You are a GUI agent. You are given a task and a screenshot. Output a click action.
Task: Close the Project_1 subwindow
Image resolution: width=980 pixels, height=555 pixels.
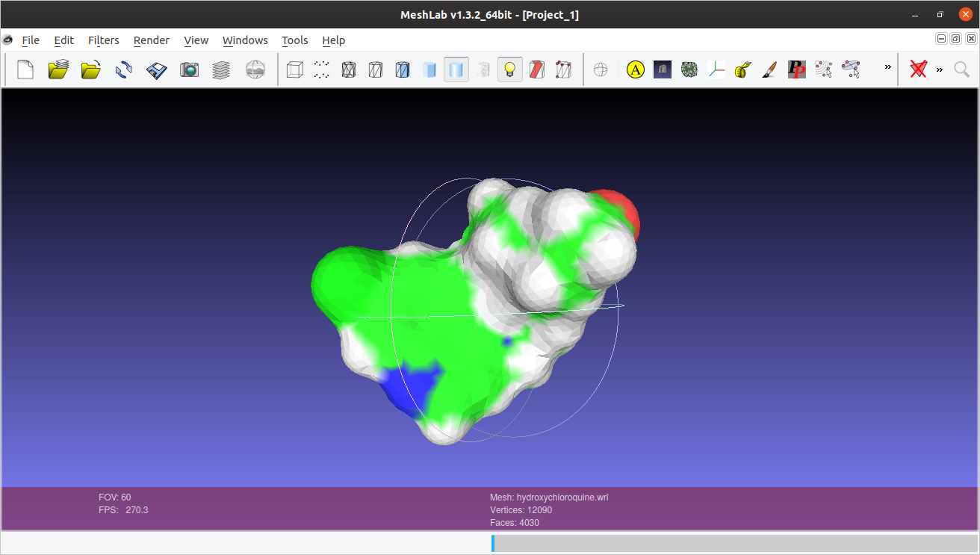(971, 39)
